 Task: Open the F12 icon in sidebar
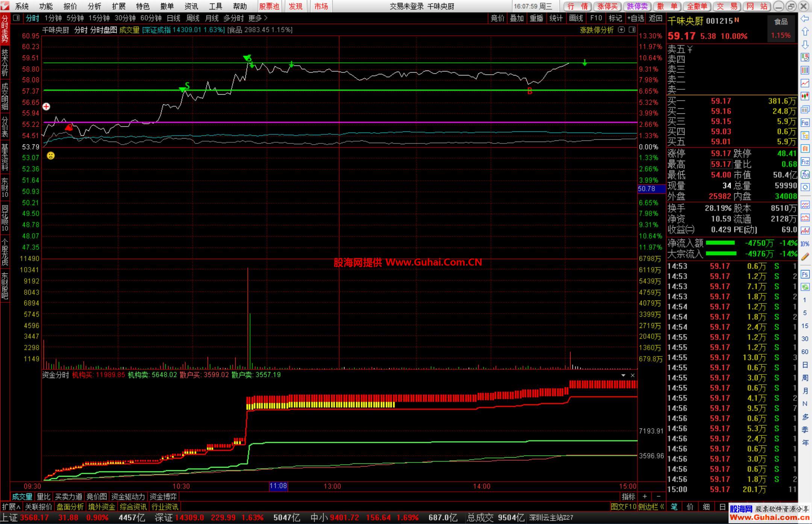tap(805, 162)
